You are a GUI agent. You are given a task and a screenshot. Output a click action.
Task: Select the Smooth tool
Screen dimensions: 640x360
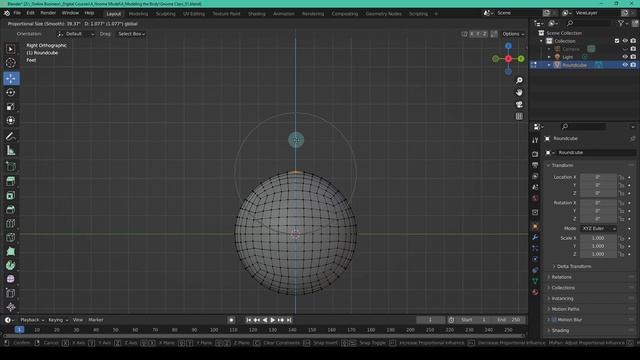(x=11, y=279)
